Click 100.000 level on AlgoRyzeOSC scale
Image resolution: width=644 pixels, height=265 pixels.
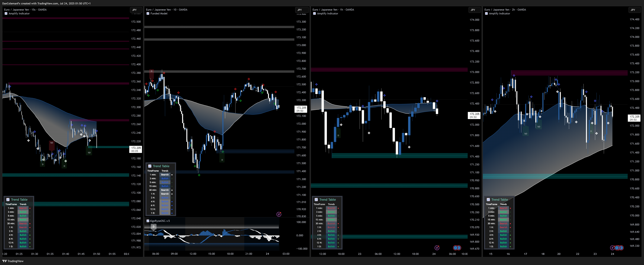pyautogui.click(x=301, y=222)
